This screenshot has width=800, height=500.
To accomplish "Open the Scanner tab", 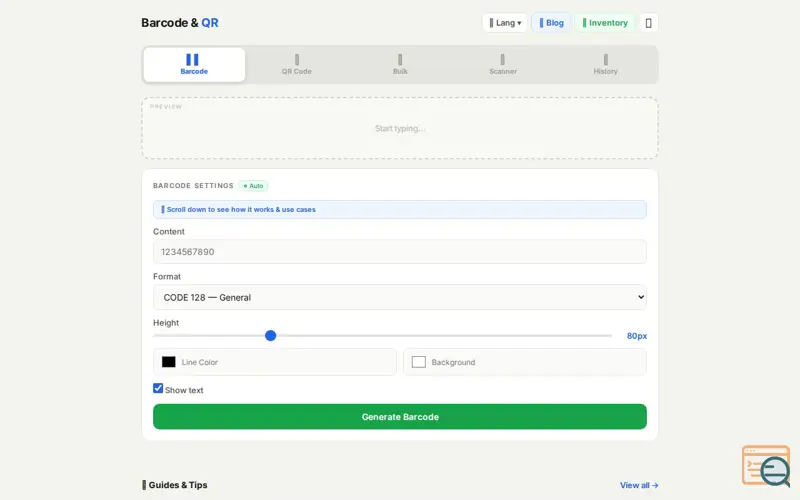I will click(x=503, y=65).
